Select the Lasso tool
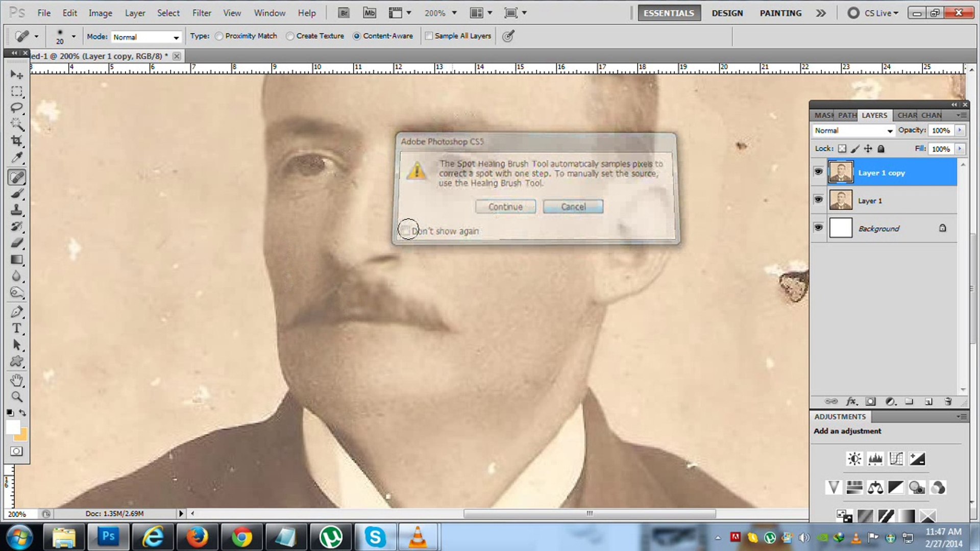 [x=17, y=108]
